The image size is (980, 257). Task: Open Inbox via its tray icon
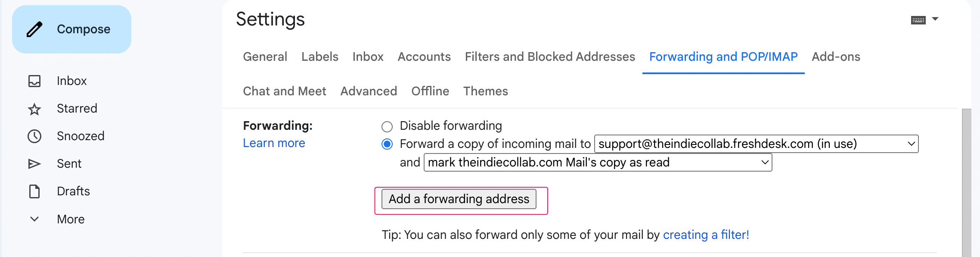[34, 81]
